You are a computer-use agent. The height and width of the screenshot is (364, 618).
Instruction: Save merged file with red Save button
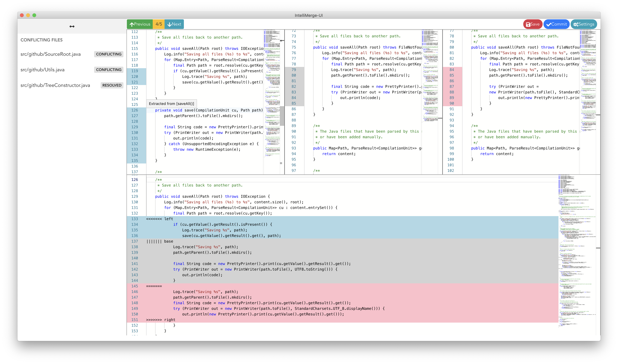click(x=533, y=24)
